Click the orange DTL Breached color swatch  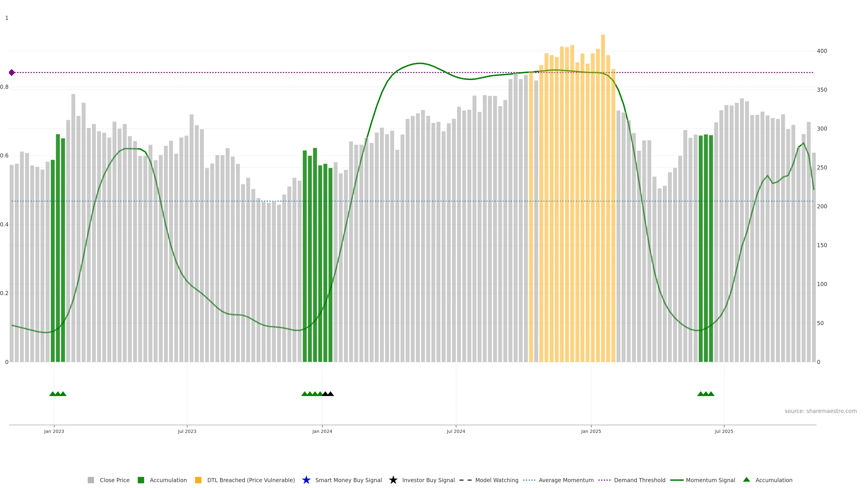tap(198, 480)
